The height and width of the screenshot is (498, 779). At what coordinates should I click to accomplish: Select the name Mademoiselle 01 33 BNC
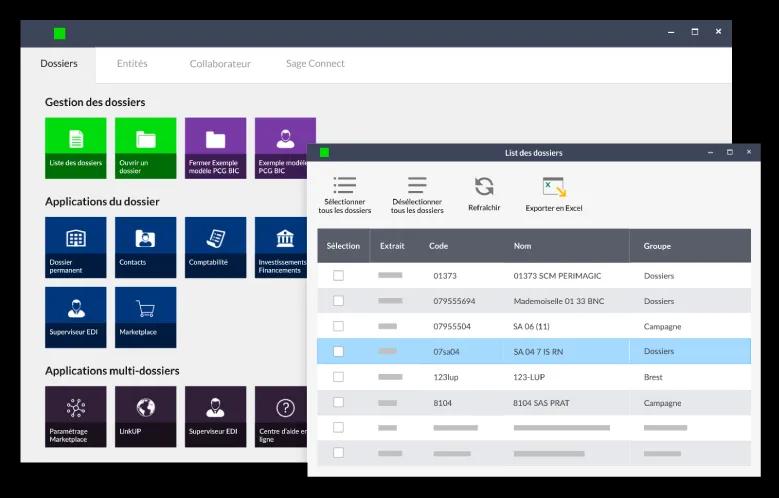(559, 301)
